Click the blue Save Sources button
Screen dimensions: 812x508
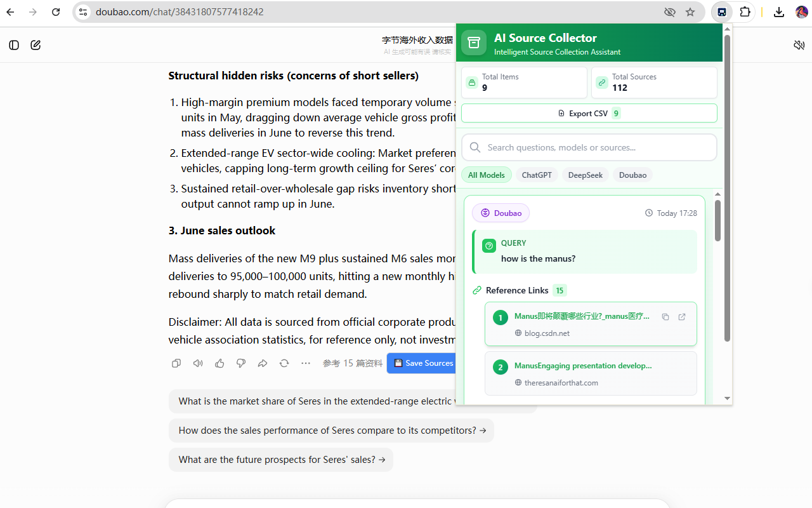coord(422,363)
